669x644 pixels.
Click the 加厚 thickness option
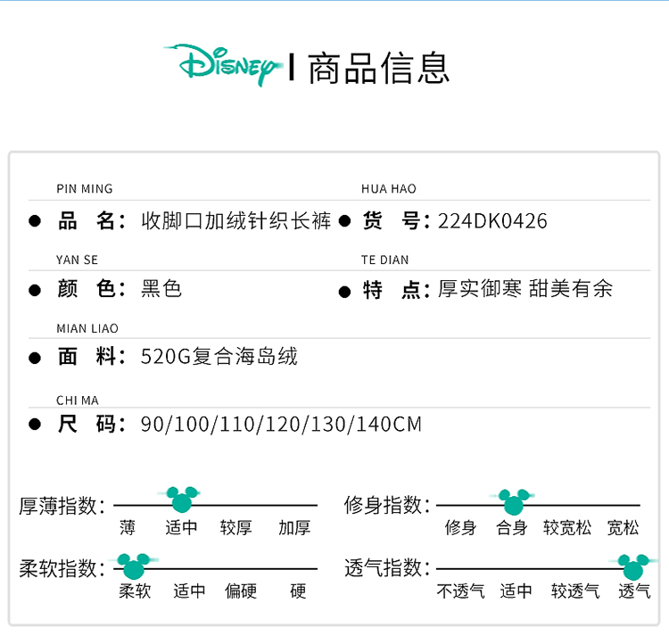point(294,528)
